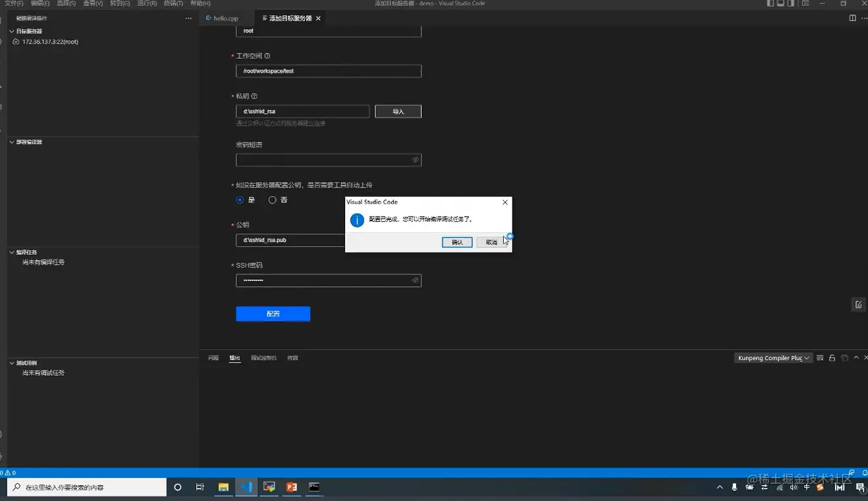Click the floating feedback icon at editor right edge
This screenshot has height=501, width=868.
point(858,304)
